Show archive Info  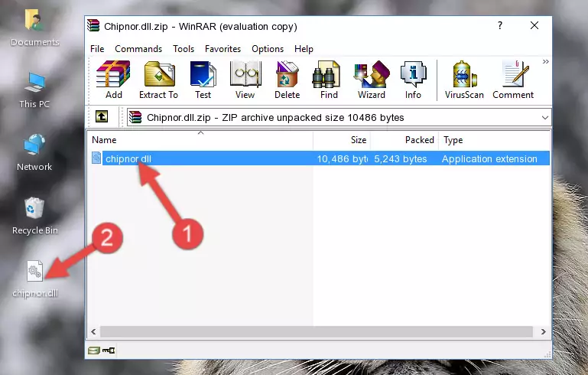pyautogui.click(x=413, y=80)
